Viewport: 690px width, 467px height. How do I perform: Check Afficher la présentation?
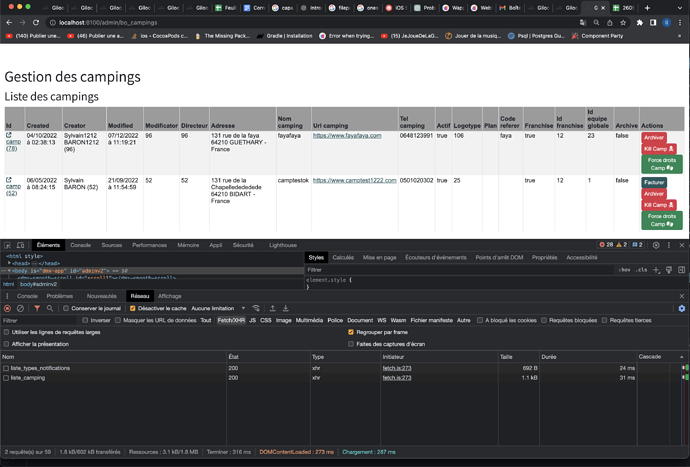(6, 344)
